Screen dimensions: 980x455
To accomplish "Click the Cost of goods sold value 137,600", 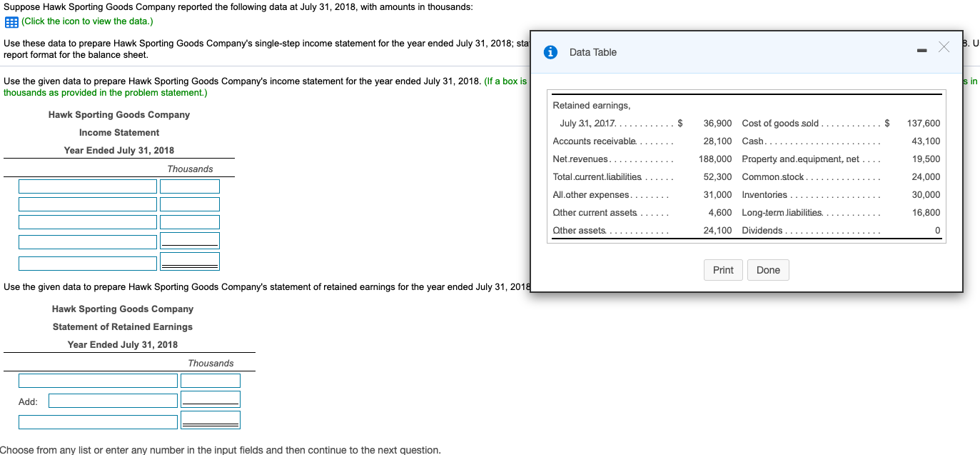I will coord(924,123).
